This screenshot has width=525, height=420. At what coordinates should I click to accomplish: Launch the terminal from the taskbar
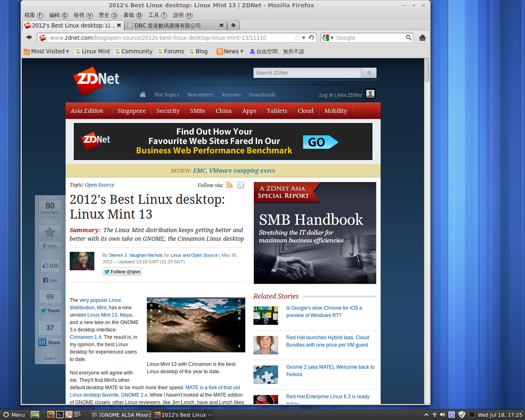[59, 415]
